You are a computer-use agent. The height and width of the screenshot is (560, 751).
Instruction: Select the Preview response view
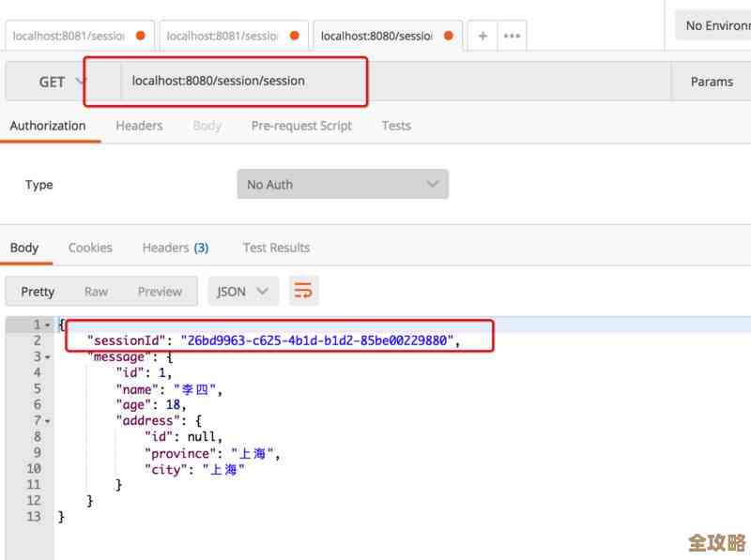point(160,292)
